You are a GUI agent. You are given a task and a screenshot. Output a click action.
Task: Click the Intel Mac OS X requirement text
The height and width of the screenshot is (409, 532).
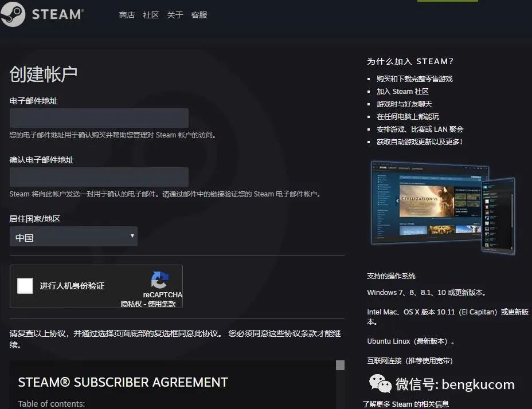tap(448, 316)
